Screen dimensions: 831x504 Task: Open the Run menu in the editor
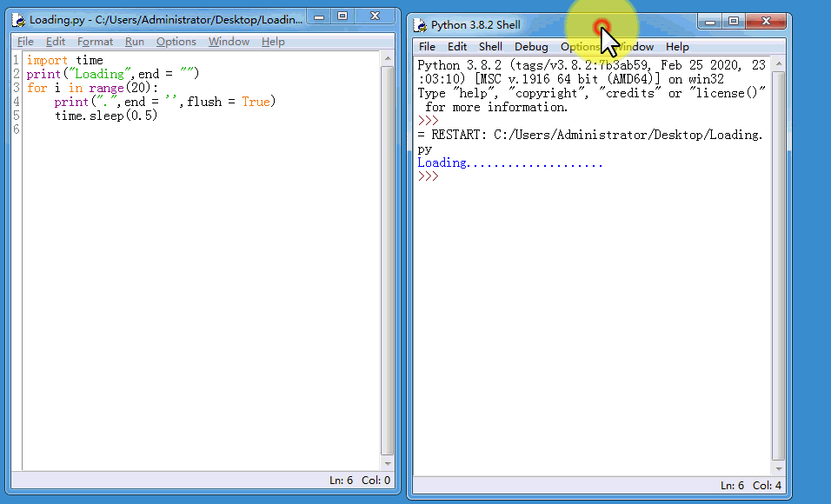coord(135,41)
